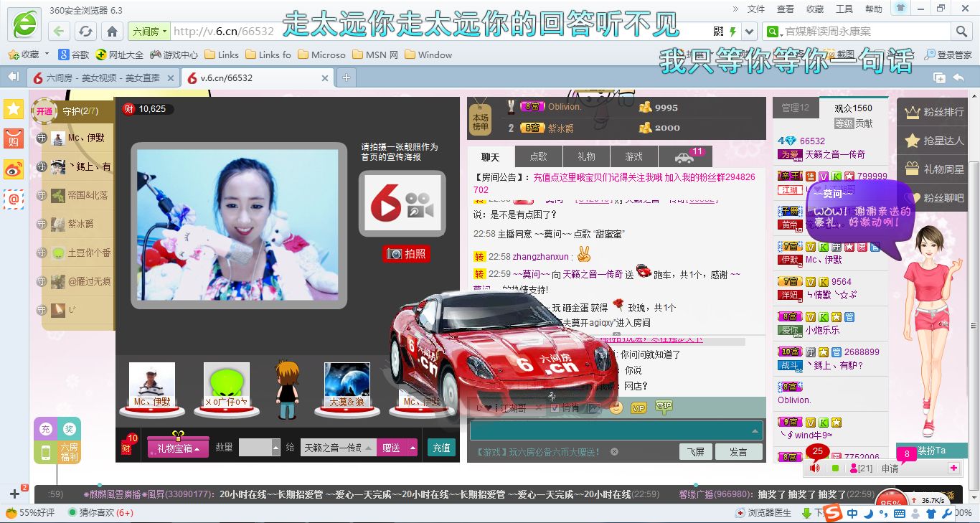Screen dimensions: 980x523
Task: Click the 充 recharge circle icon
Action: pos(45,429)
